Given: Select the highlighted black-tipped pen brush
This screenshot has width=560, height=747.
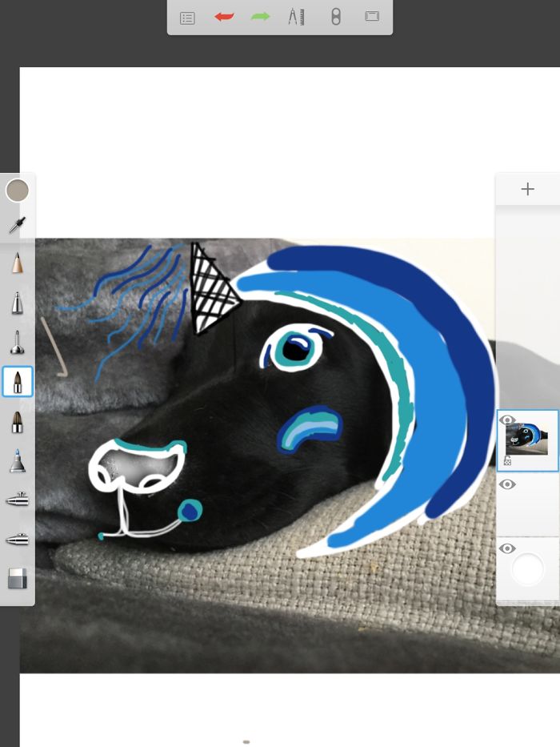Looking at the screenshot, I should [17, 382].
